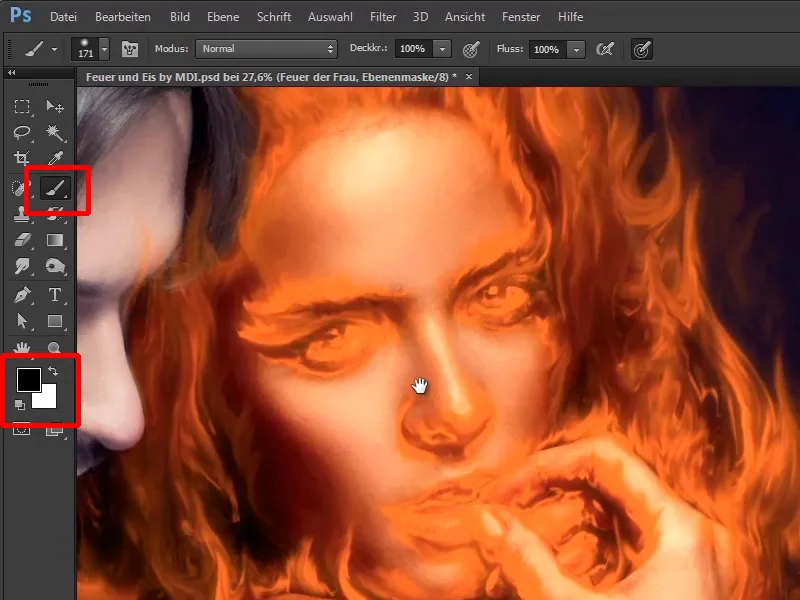Toggle pressure for brush size

click(x=642, y=49)
